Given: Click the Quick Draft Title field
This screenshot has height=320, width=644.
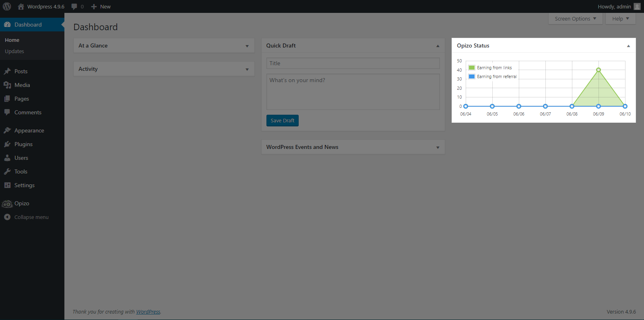Looking at the screenshot, I should (x=353, y=63).
